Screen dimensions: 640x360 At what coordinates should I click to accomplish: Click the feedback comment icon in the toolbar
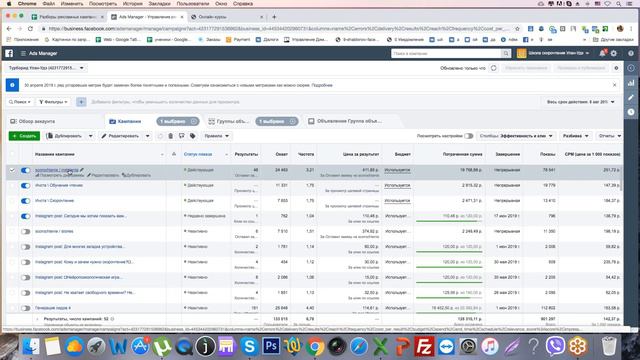(x=181, y=136)
